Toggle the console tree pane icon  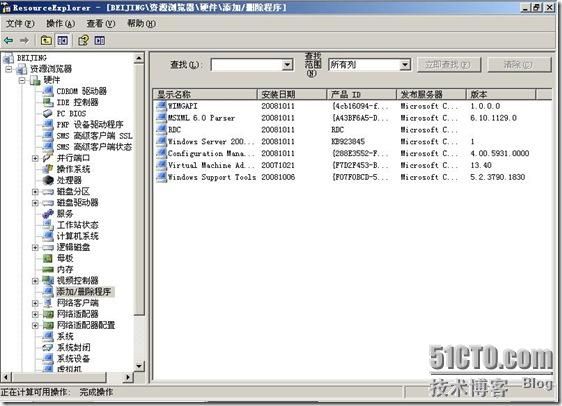(63, 40)
